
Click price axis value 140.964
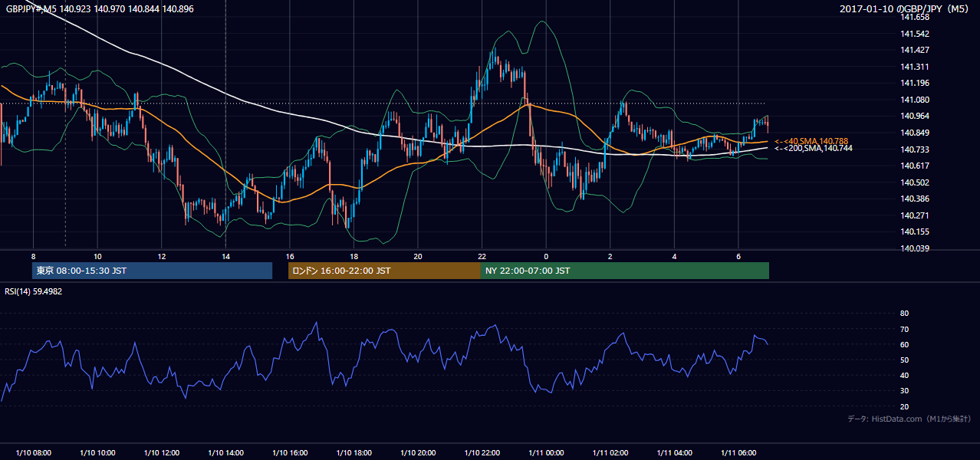click(x=916, y=116)
